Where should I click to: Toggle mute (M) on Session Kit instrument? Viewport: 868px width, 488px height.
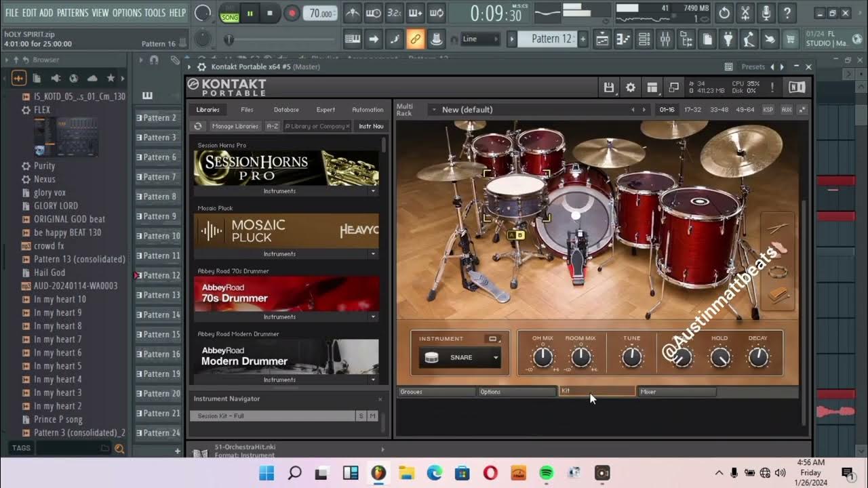click(x=372, y=415)
